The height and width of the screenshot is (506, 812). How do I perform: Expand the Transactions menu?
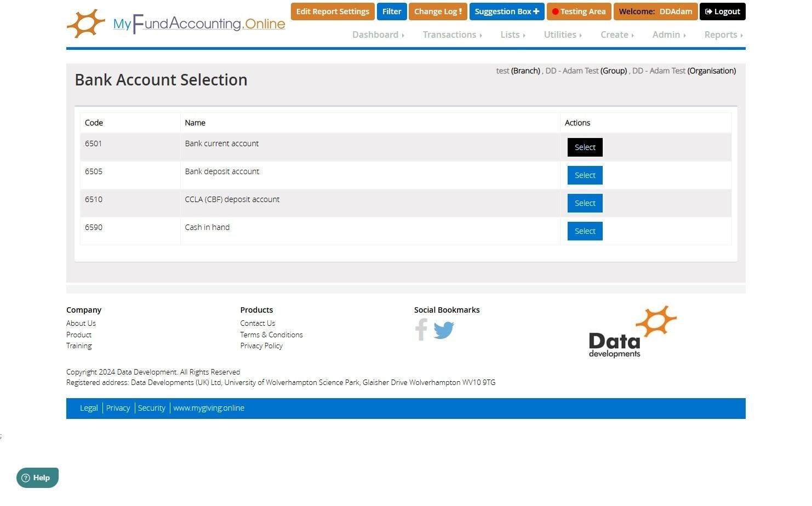tap(452, 34)
